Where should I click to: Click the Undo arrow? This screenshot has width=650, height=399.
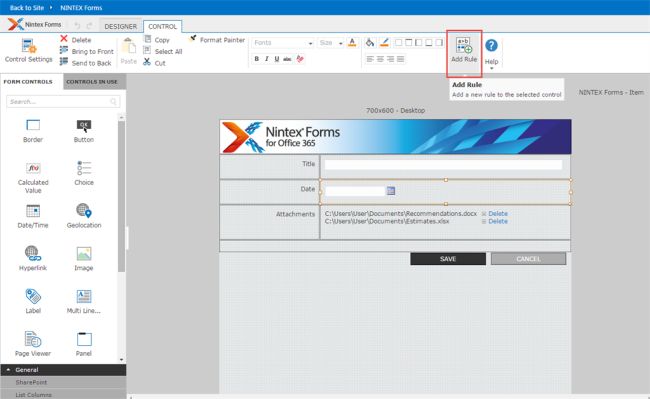[77, 26]
